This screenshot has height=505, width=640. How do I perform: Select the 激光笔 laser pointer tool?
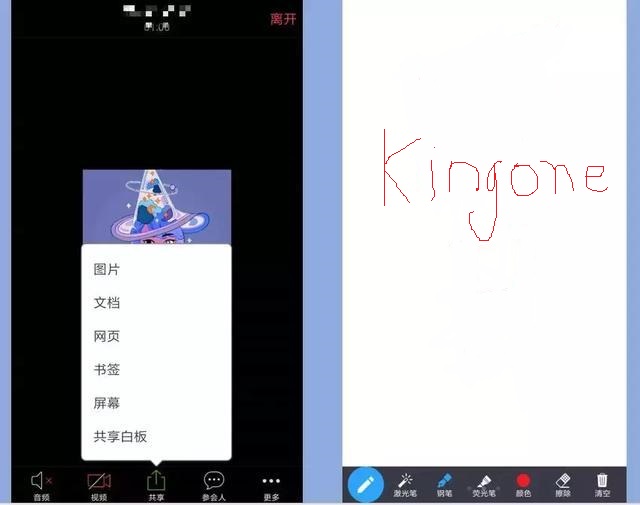pyautogui.click(x=405, y=485)
